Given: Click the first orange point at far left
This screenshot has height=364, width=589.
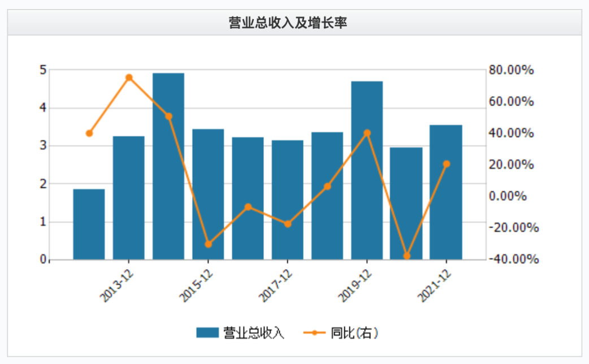Looking at the screenshot, I should [x=89, y=133].
